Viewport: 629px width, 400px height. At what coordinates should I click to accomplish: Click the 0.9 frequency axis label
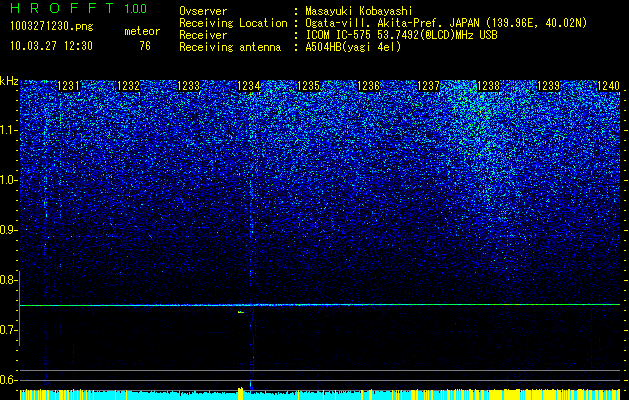click(8, 230)
